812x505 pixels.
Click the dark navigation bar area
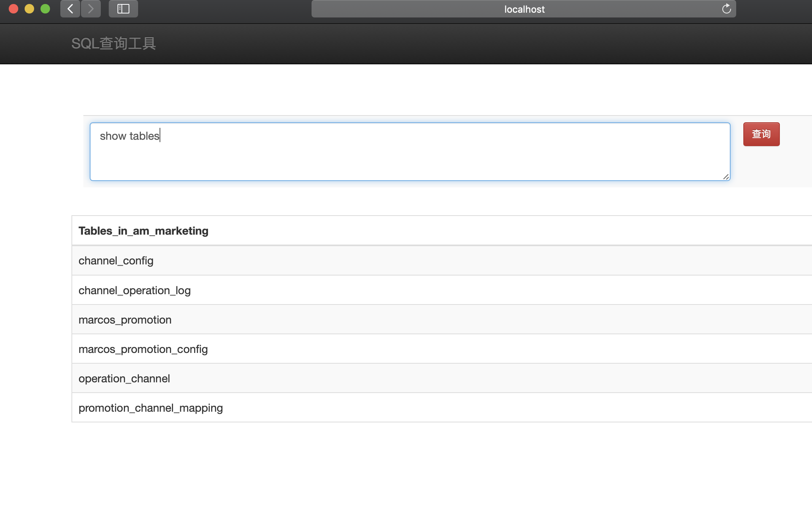tap(476, 44)
